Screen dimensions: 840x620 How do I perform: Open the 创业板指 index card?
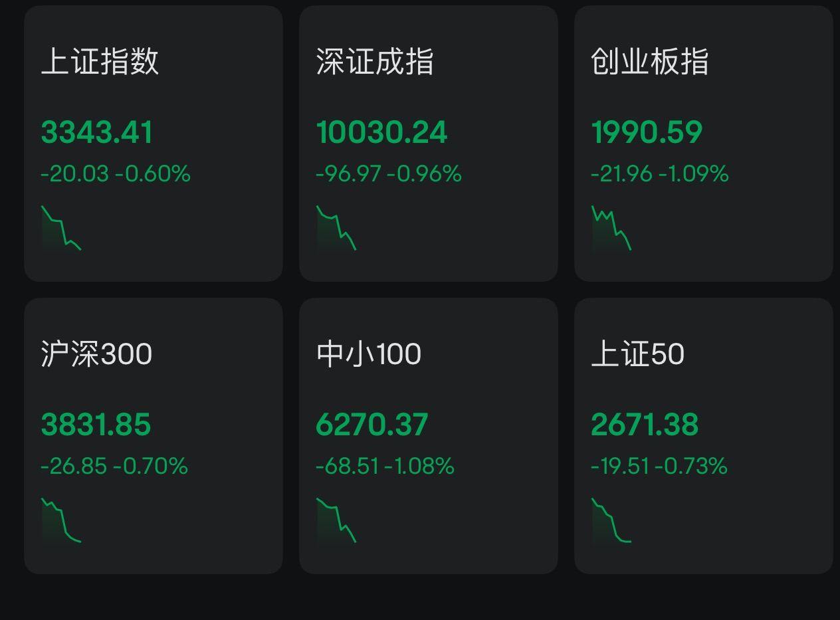pos(704,144)
